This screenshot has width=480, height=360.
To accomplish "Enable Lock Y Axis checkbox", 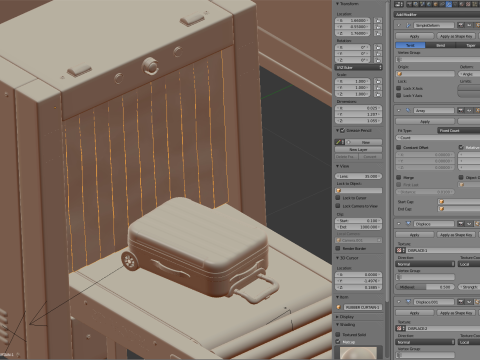I will [x=399, y=95].
